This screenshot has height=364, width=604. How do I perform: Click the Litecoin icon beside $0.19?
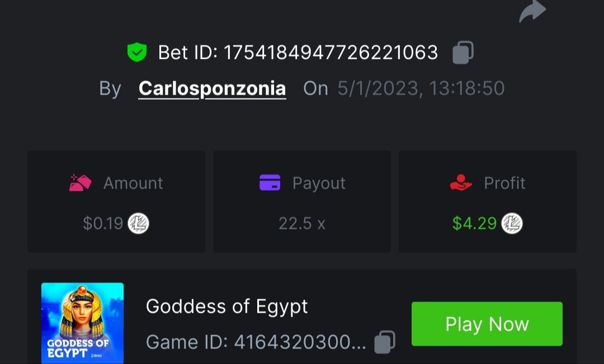pyautogui.click(x=139, y=224)
